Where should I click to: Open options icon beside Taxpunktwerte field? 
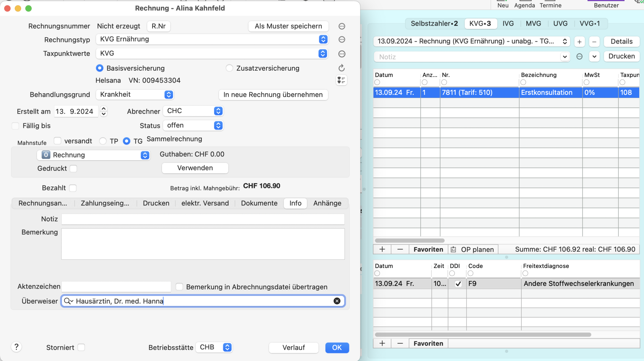click(342, 54)
